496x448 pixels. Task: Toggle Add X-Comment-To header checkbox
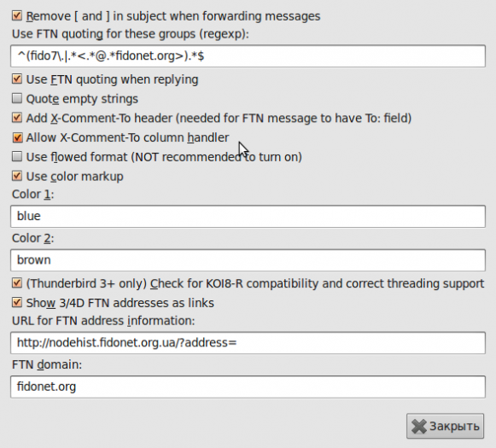(17, 118)
